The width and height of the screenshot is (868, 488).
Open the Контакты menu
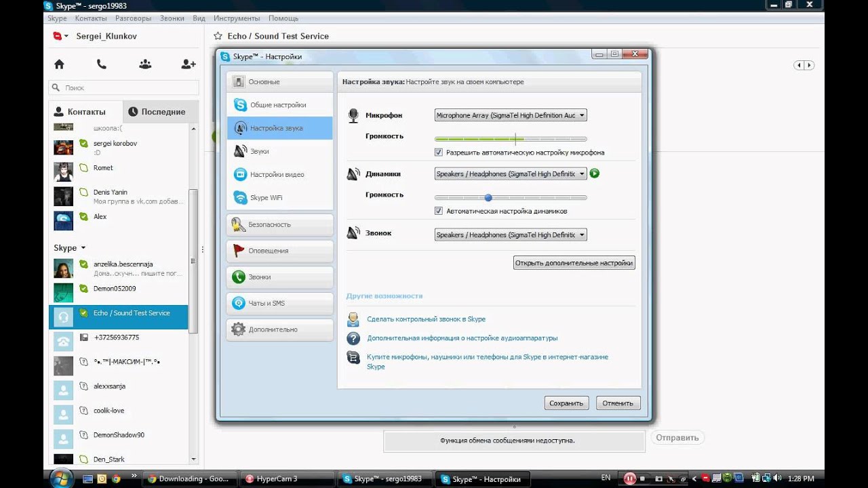[91, 18]
